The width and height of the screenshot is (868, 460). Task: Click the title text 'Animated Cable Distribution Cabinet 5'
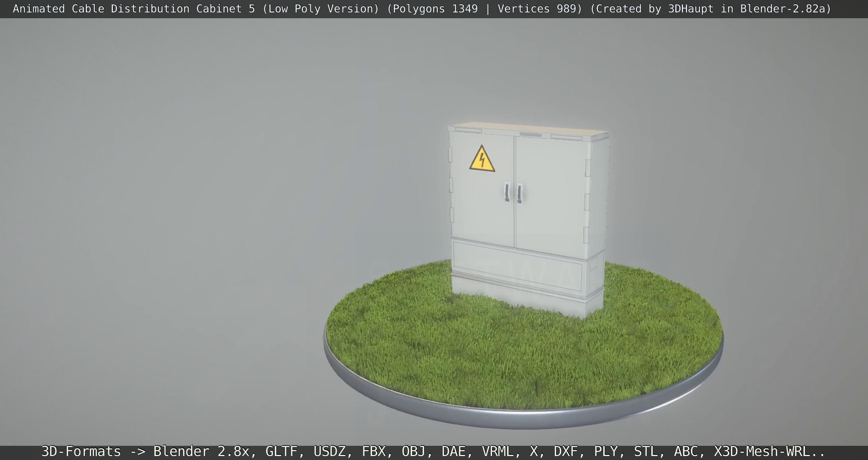click(134, 9)
